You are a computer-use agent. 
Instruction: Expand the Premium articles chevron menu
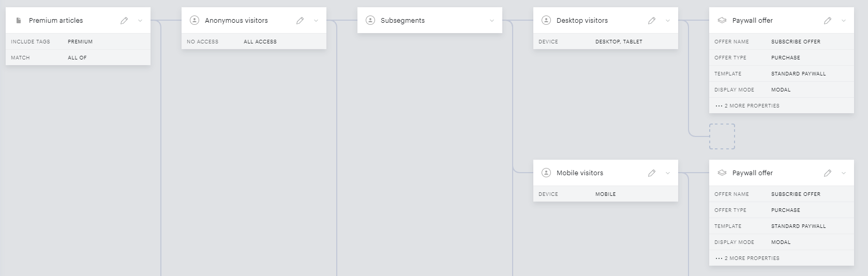pyautogui.click(x=140, y=21)
